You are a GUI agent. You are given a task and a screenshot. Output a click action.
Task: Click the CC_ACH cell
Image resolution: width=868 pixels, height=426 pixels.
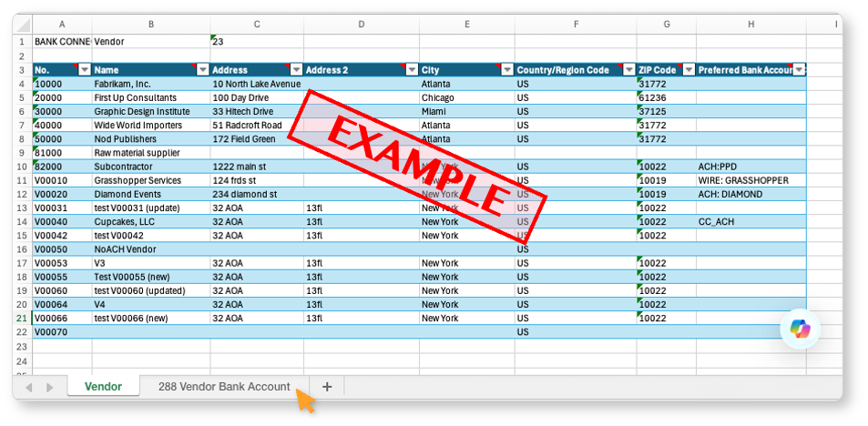click(x=751, y=222)
